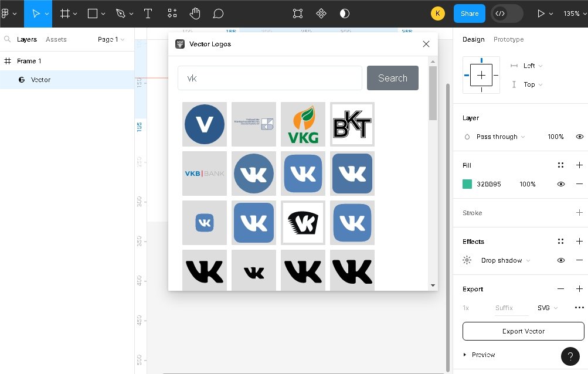The image size is (588, 374).
Task: Click the Create component icon
Action: (321, 13)
